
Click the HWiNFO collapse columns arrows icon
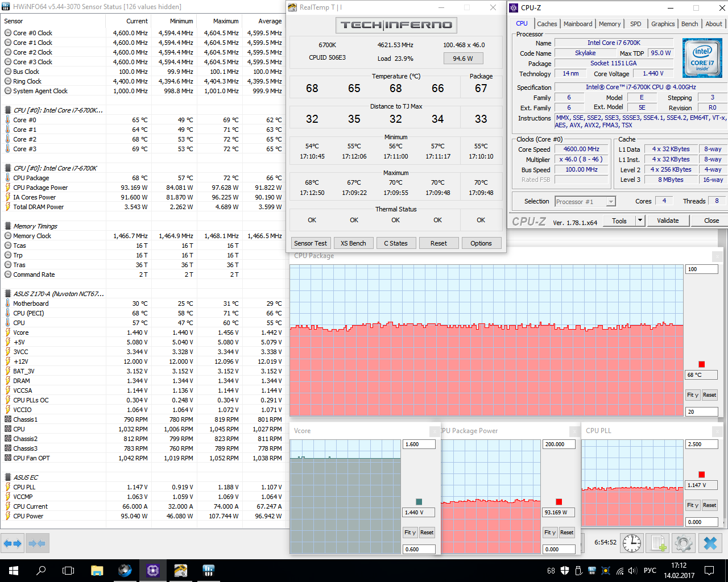coord(37,543)
